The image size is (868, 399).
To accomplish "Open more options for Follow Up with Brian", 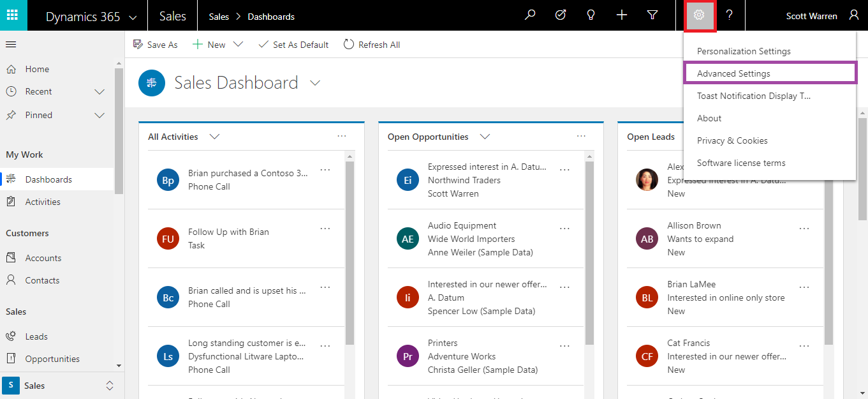I will tap(325, 229).
